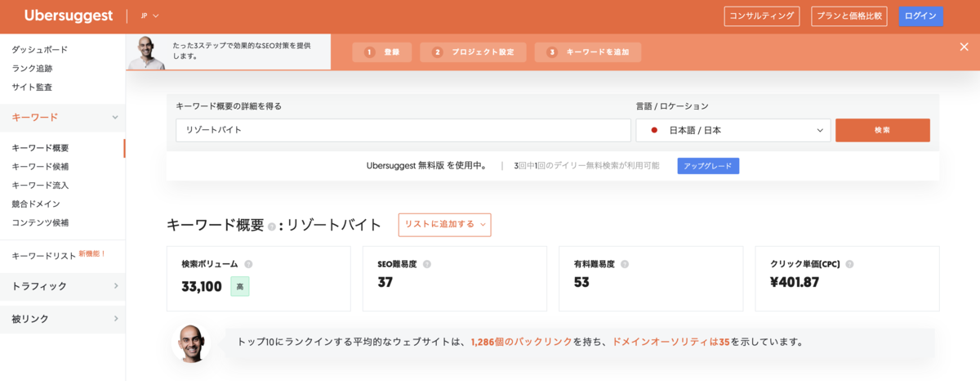The image size is (980, 381).
Task: Select step 1 登録
Action: click(382, 52)
